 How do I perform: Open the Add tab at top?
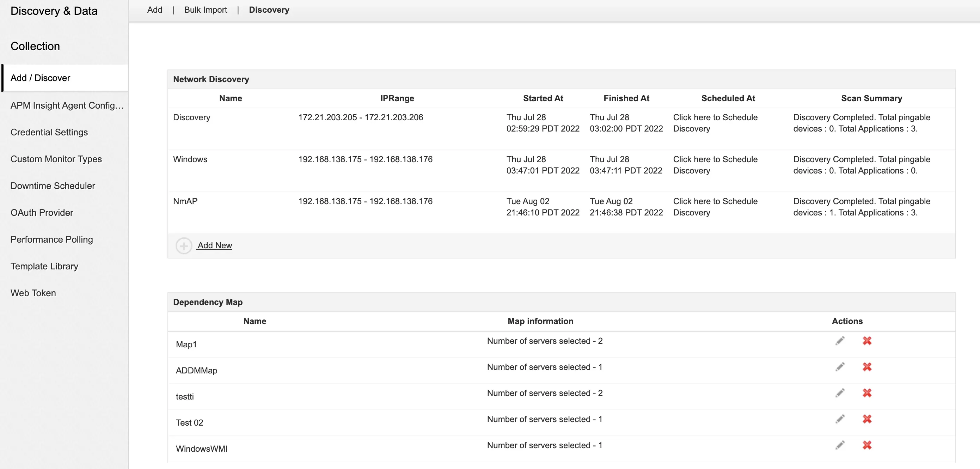coord(154,10)
